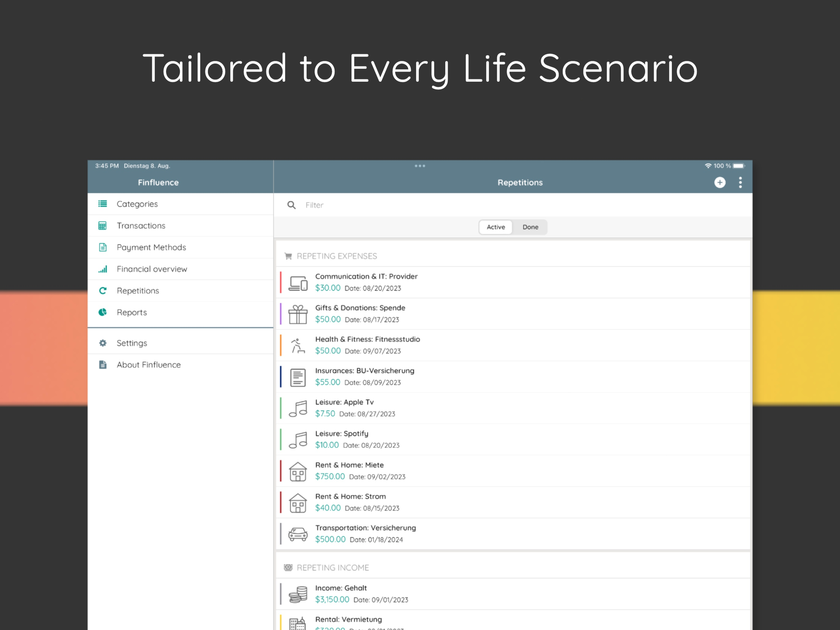Viewport: 840px width, 630px height.
Task: Open Reports pie chart icon
Action: click(x=102, y=312)
